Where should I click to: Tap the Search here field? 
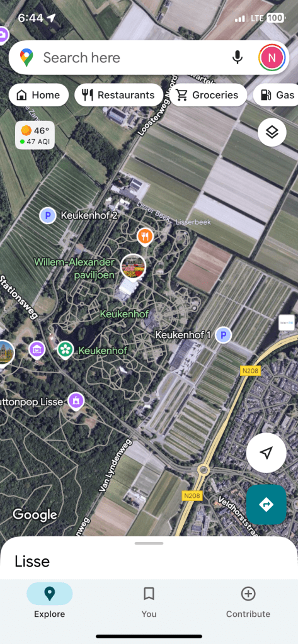click(x=132, y=57)
